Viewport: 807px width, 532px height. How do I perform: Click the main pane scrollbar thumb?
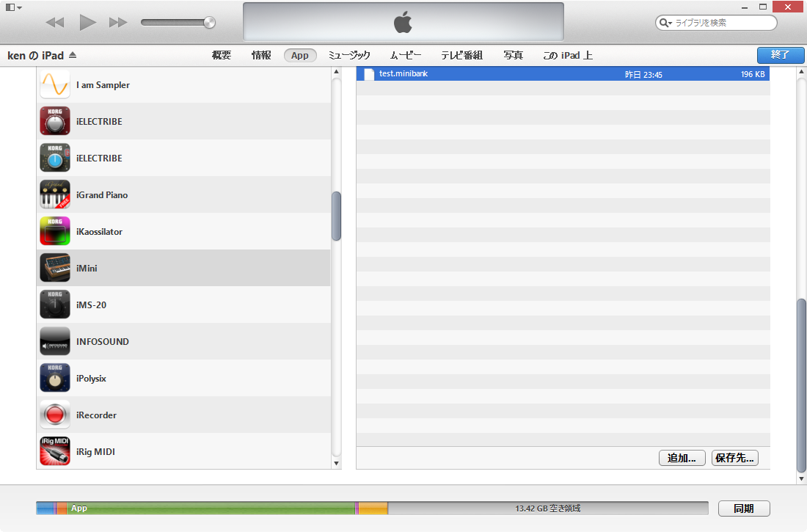coord(801,386)
